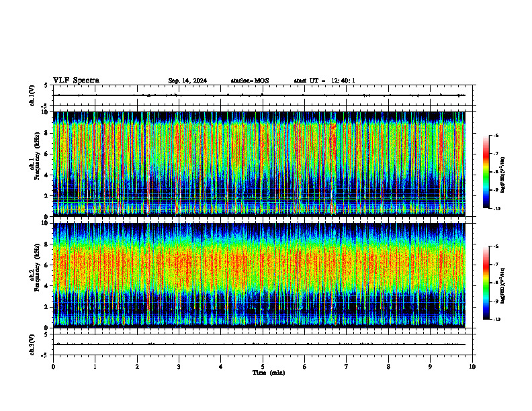Click the '-10' label on lower colorbar
This screenshot has width=532, height=411.
pyautogui.click(x=496, y=320)
